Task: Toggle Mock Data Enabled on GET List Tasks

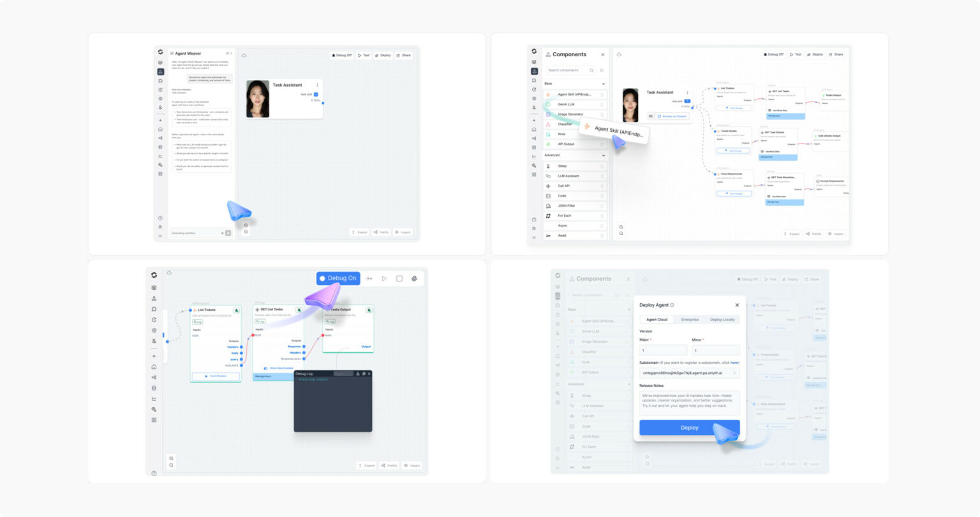Action: click(266, 368)
